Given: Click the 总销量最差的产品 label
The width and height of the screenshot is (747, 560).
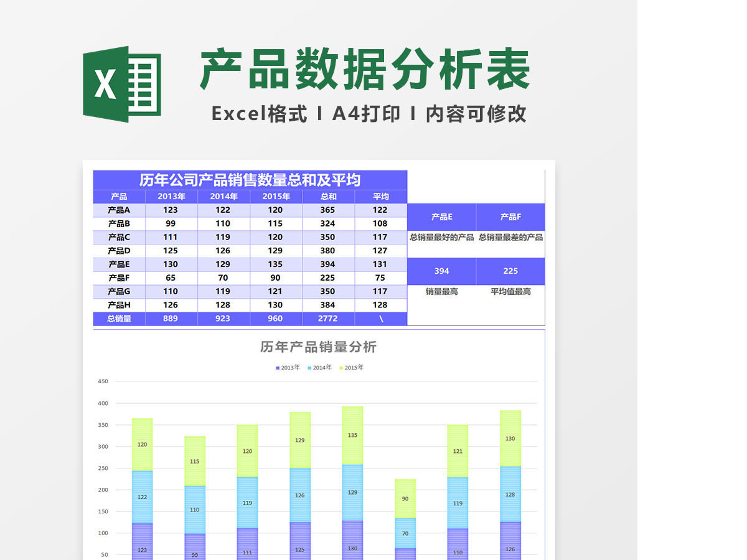Looking at the screenshot, I should (x=510, y=237).
